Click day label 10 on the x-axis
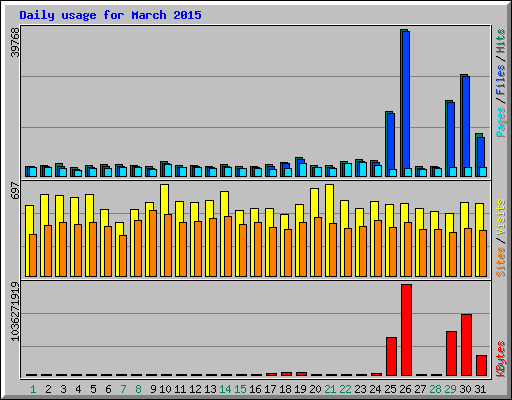The height and width of the screenshot is (400, 512). [165, 389]
